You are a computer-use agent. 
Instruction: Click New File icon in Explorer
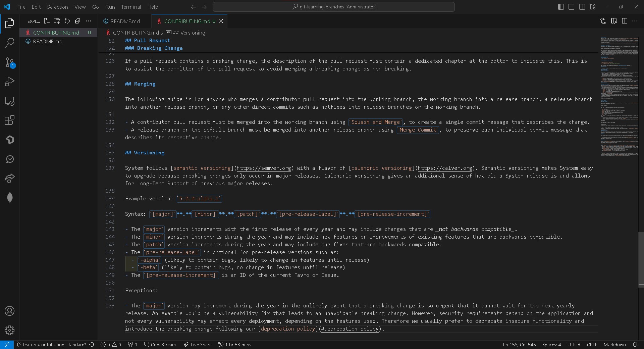point(46,21)
